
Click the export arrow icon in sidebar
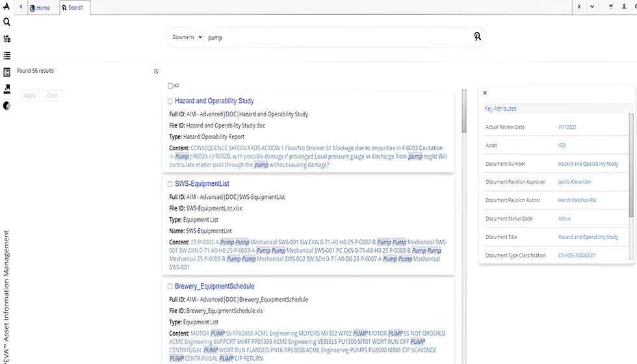point(6,89)
